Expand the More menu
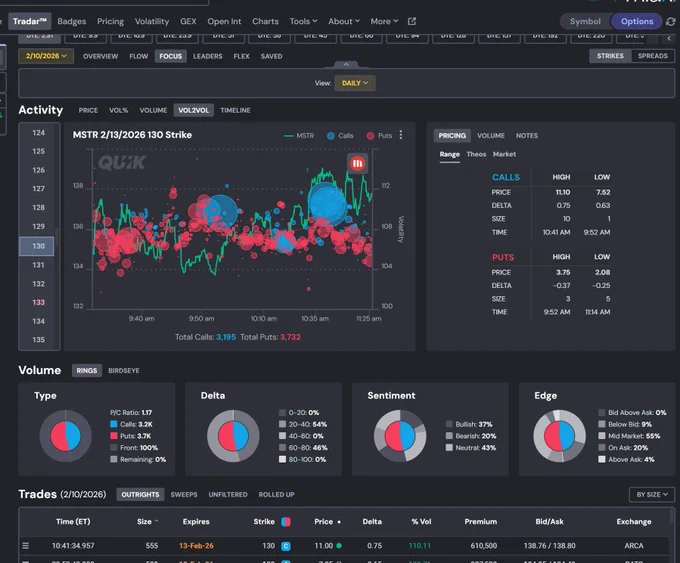The height and width of the screenshot is (563, 680). coord(384,21)
